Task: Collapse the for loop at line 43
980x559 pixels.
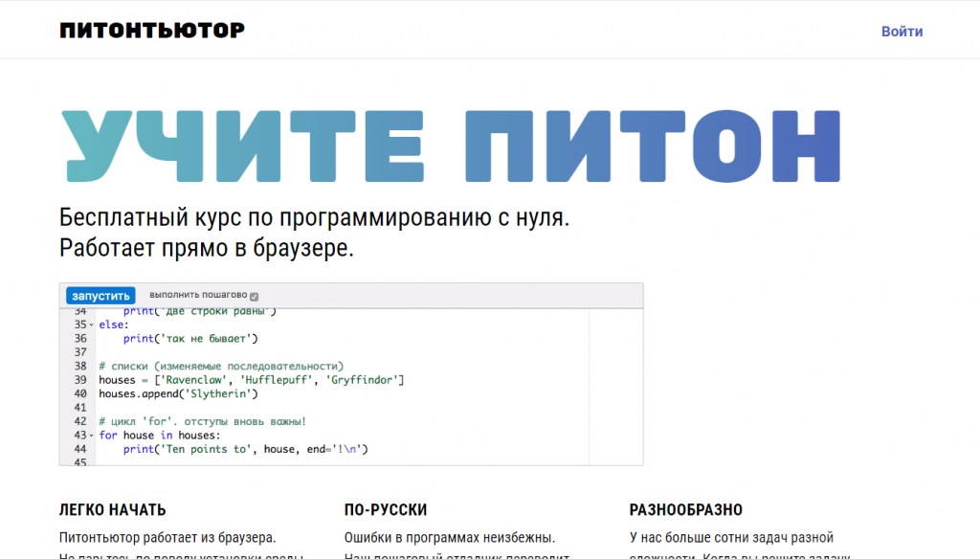Action: pyautogui.click(x=91, y=436)
